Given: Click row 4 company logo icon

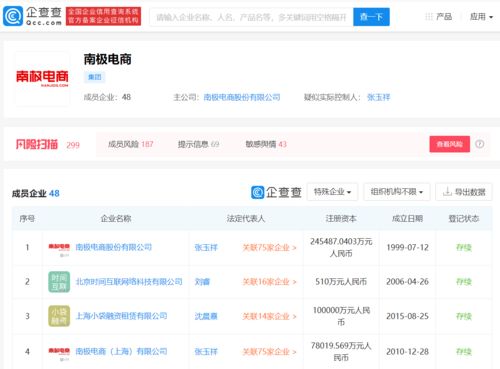Looking at the screenshot, I should [59, 353].
